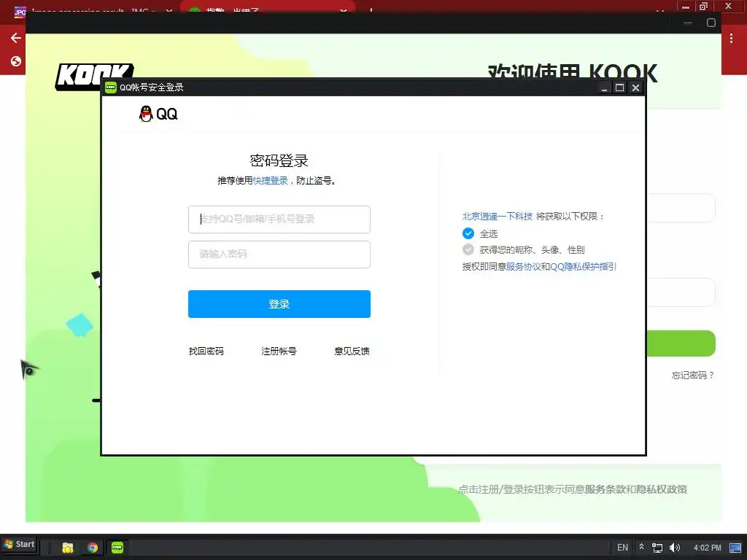
Task: Open the Windows Start menu
Action: 20,544
